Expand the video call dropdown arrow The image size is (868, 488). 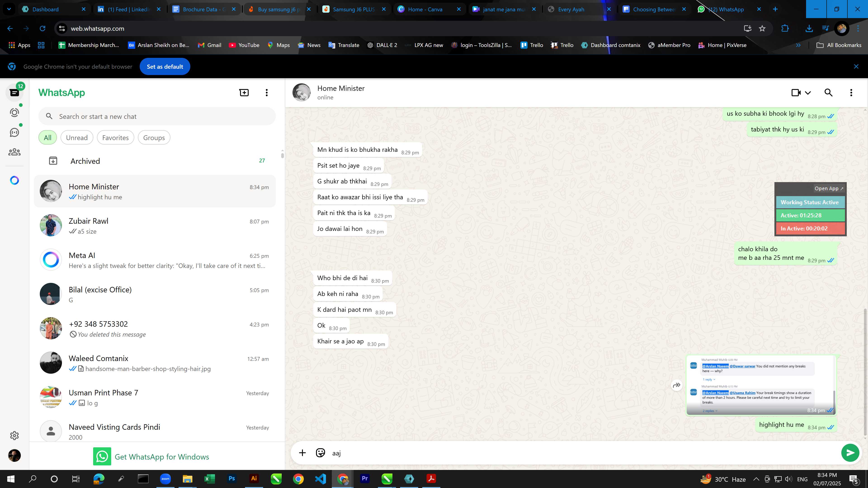[808, 93]
